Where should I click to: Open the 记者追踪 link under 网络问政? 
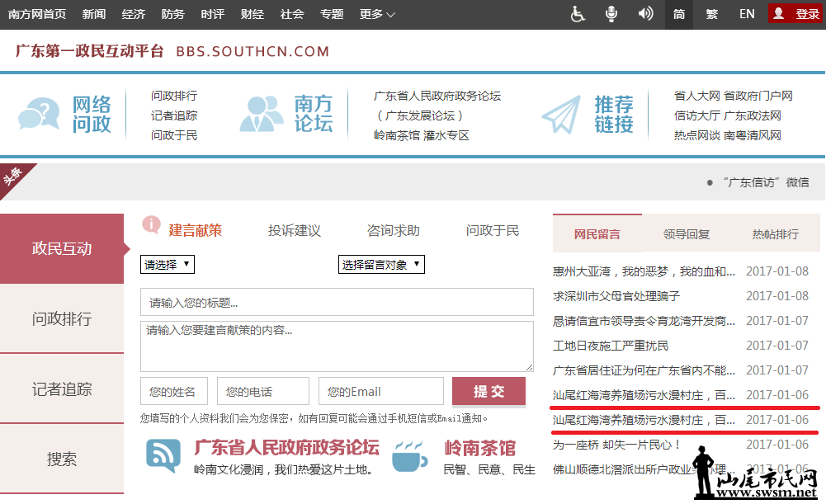(x=174, y=115)
